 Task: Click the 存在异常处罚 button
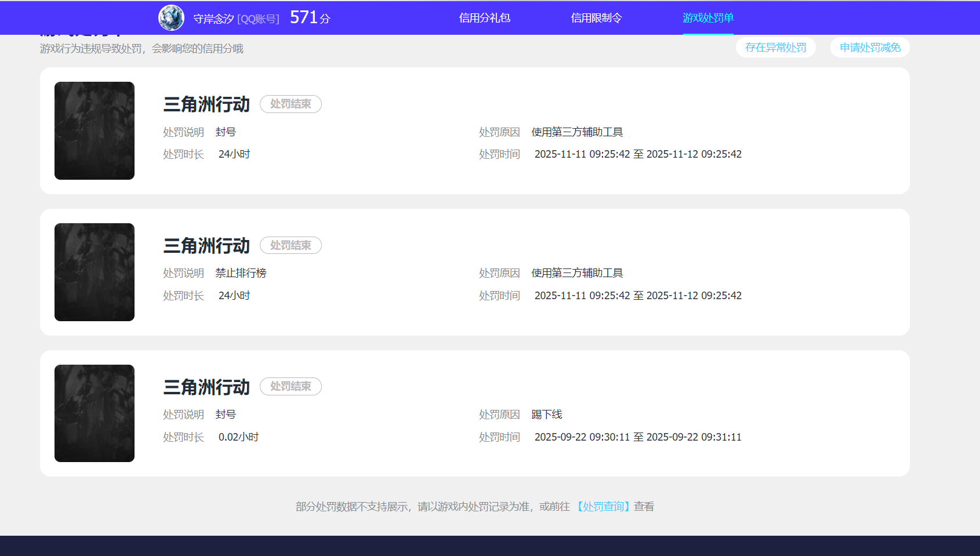pos(776,48)
